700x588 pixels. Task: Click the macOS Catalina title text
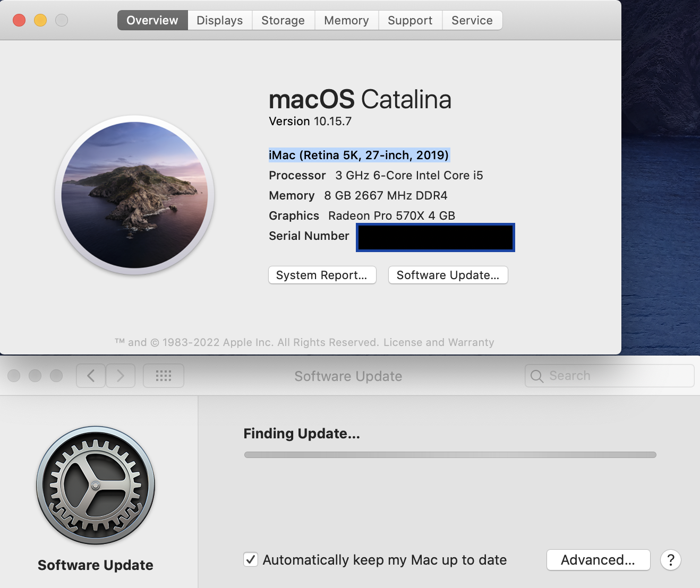pyautogui.click(x=360, y=99)
